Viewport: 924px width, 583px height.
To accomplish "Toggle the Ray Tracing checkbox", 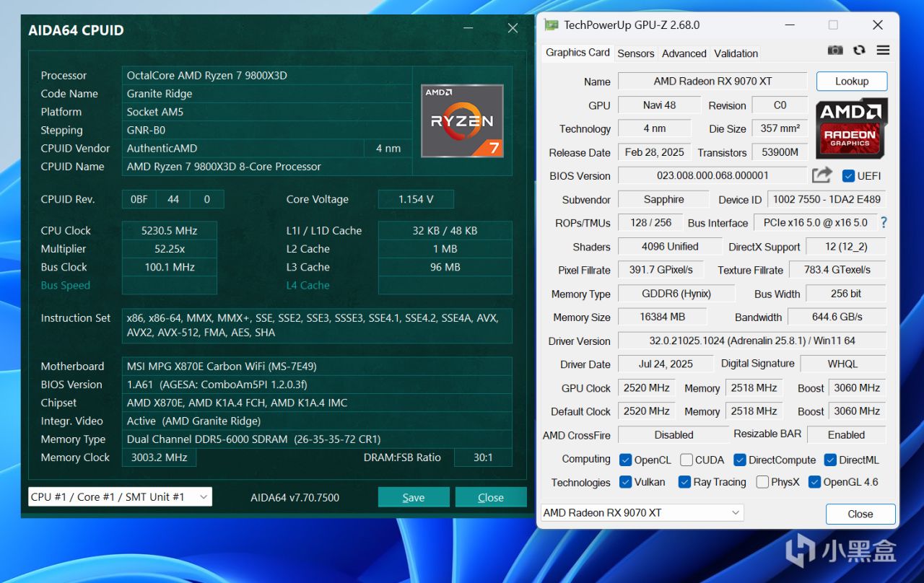I will (684, 482).
